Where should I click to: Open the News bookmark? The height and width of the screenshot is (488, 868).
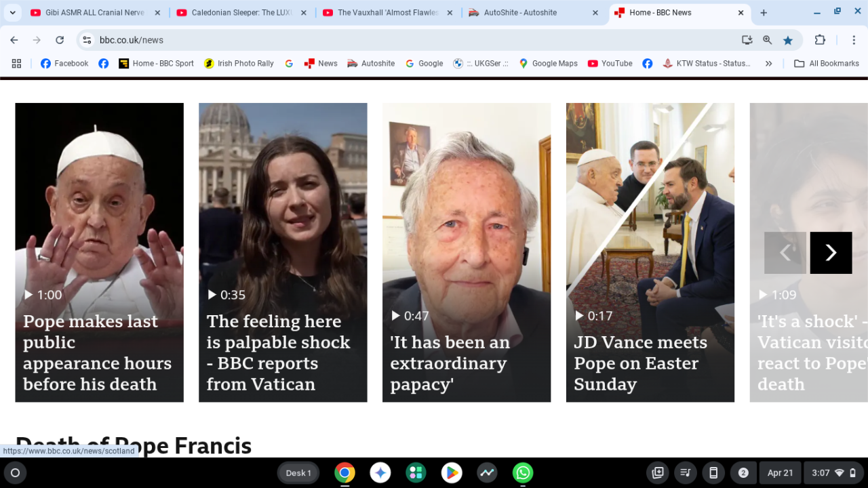pyautogui.click(x=321, y=63)
